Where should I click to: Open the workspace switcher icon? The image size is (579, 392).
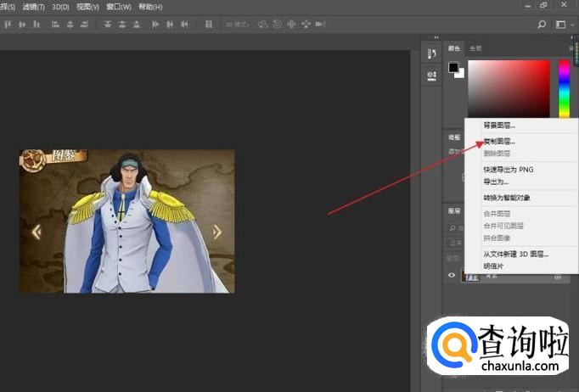(x=561, y=25)
